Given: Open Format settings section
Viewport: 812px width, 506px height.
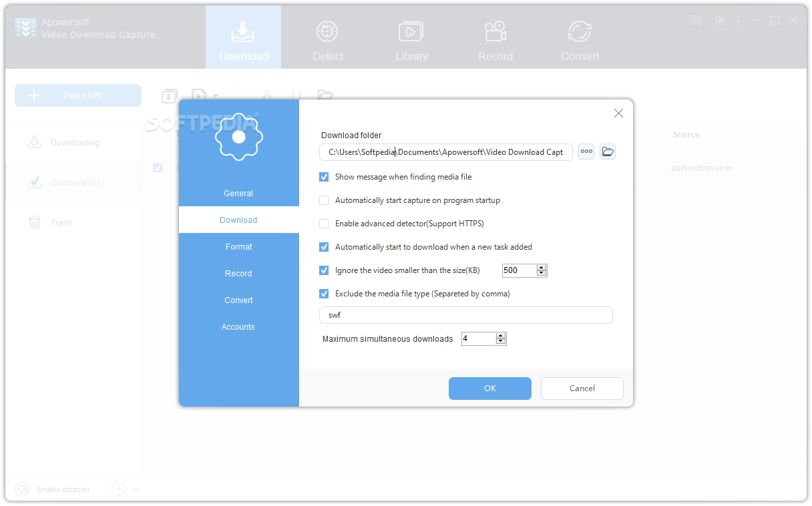Looking at the screenshot, I should tap(238, 247).
